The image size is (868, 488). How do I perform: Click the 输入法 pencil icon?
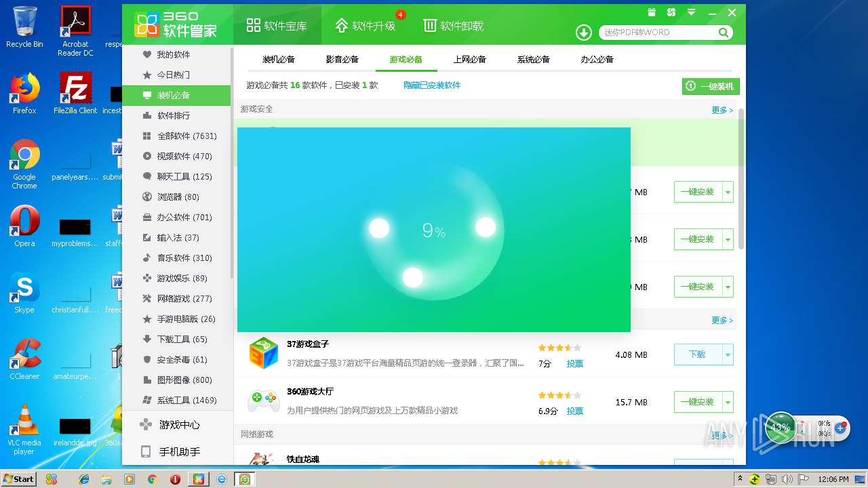[146, 237]
